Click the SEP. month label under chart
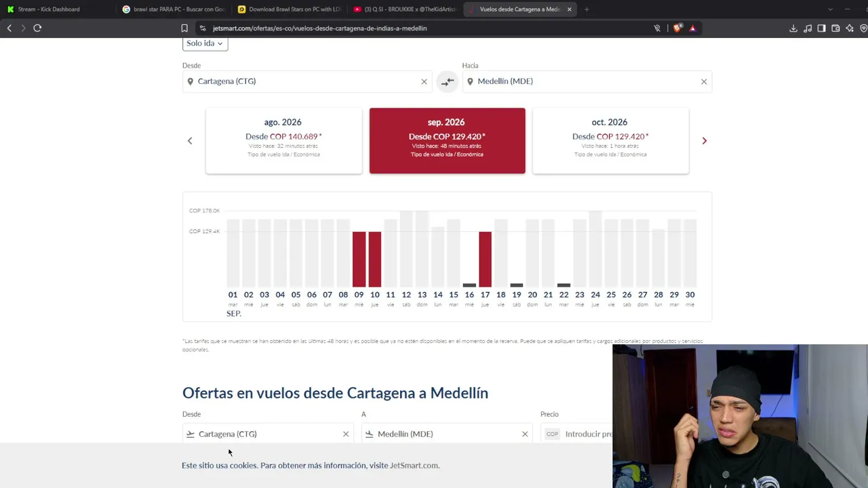 coord(234,314)
